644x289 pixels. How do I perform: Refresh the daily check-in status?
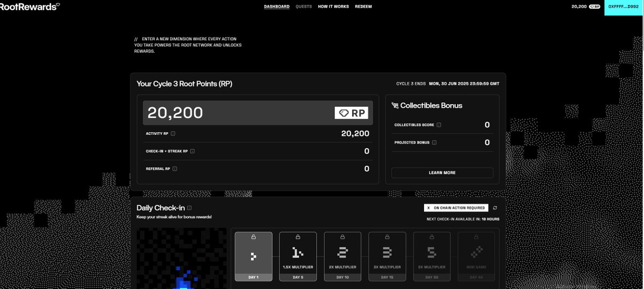pyautogui.click(x=495, y=208)
